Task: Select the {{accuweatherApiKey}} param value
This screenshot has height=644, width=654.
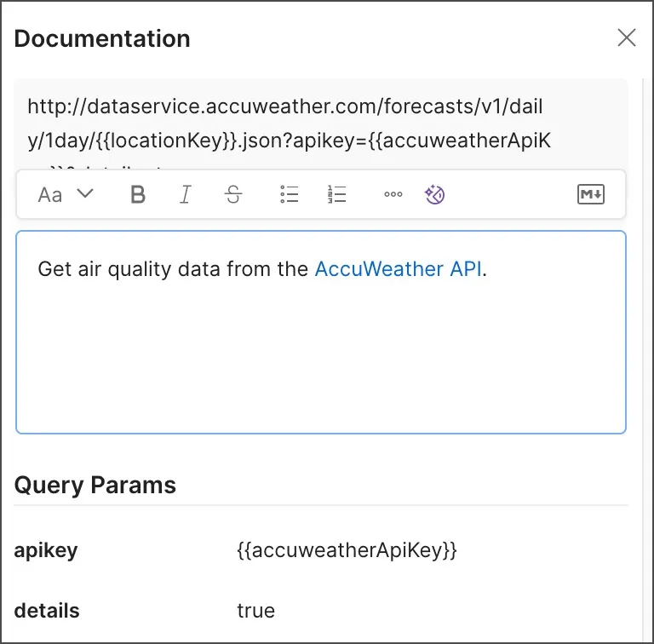Action: pyautogui.click(x=347, y=550)
